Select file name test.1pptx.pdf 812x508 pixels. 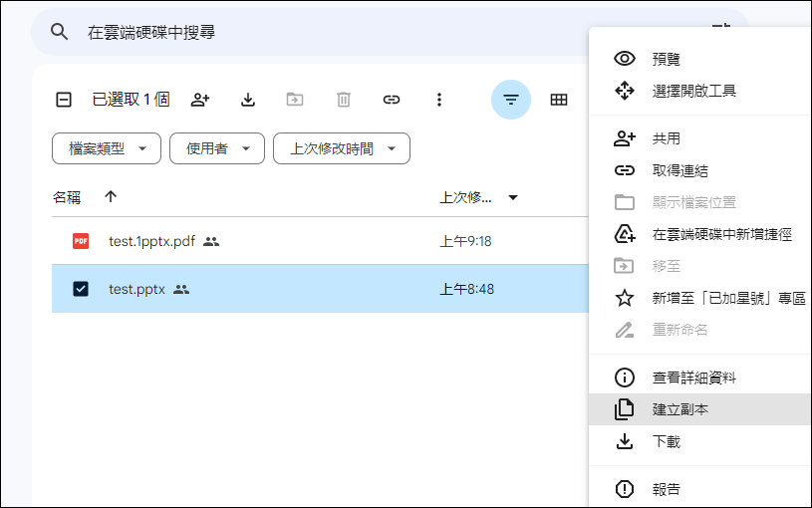(151, 241)
